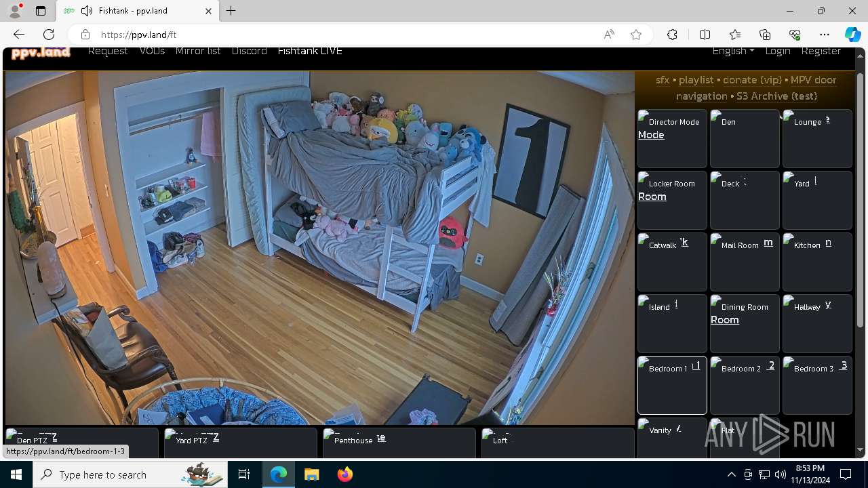Open the tab actions menu
Viewport: 868px width, 488px height.
click(x=41, y=11)
